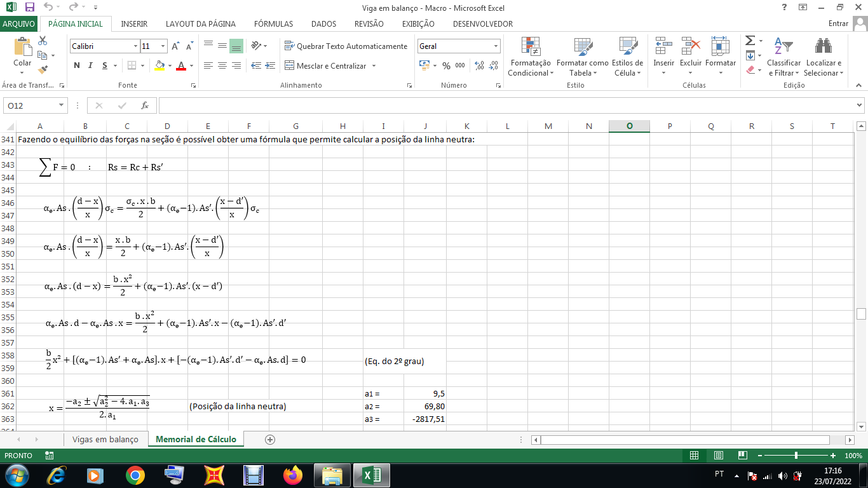Image resolution: width=868 pixels, height=488 pixels.
Task: Open Excel Help with the question mark
Action: coord(784,7)
